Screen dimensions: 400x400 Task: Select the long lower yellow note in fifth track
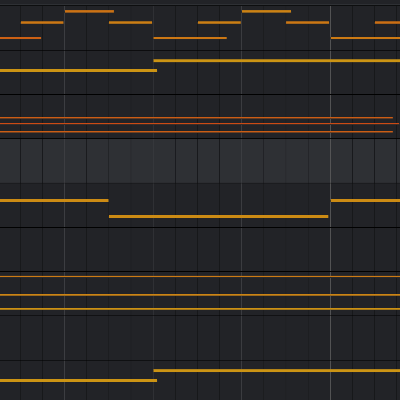(x=219, y=217)
